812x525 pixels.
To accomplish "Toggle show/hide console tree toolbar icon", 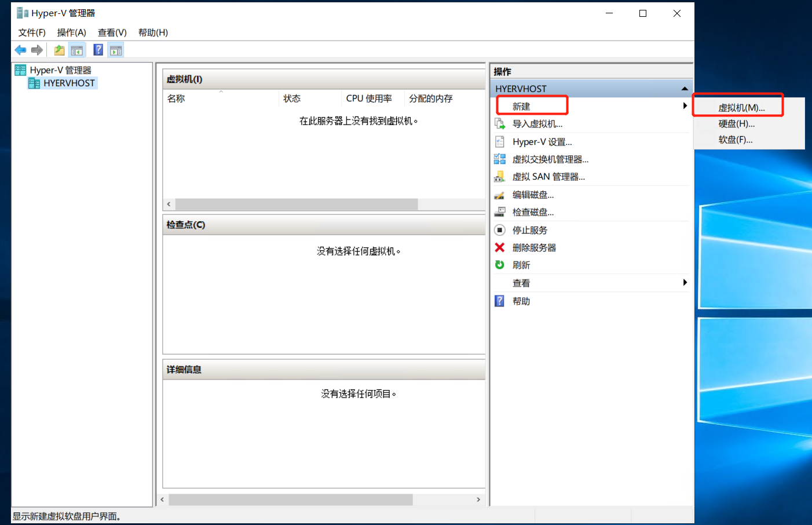I will (x=76, y=50).
